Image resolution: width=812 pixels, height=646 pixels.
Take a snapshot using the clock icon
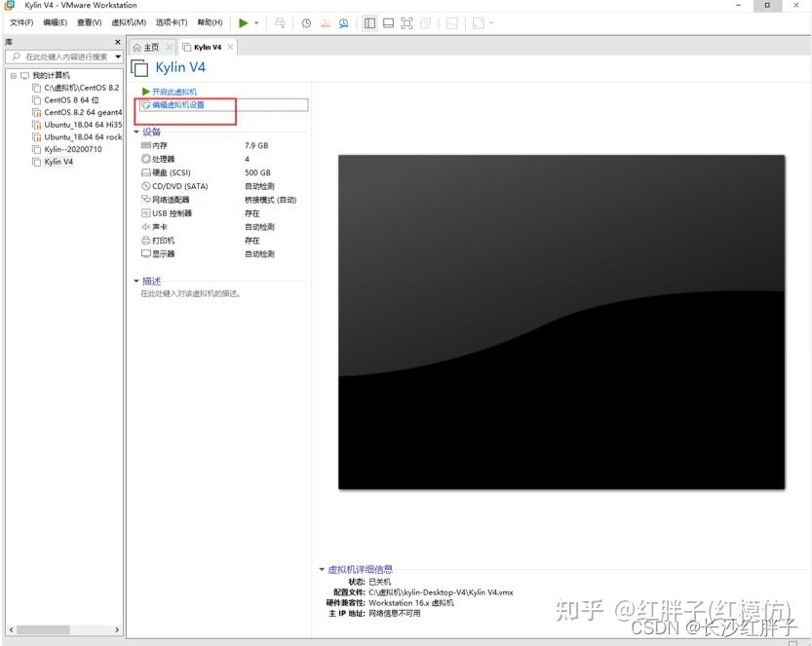click(306, 22)
